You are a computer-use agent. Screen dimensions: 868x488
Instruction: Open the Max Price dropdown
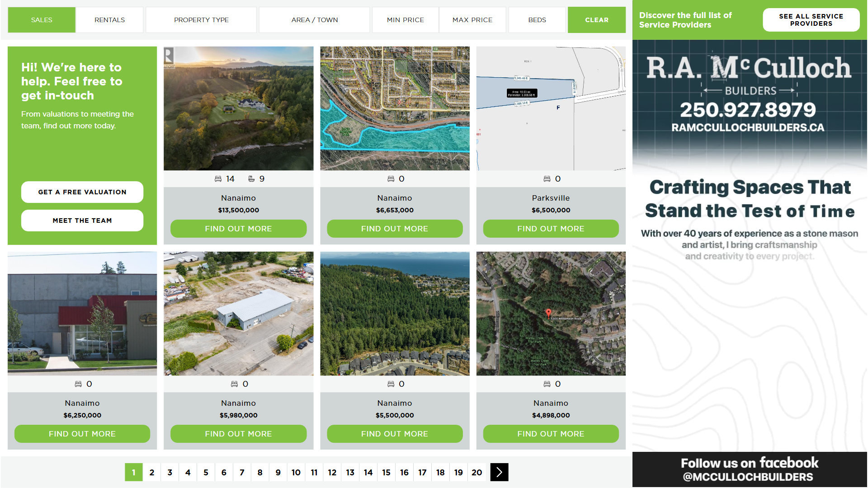472,20
